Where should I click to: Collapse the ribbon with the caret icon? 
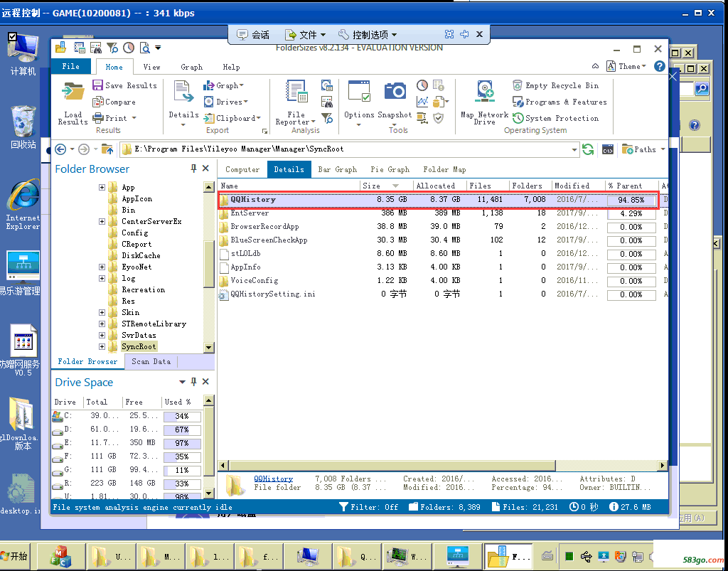[596, 66]
